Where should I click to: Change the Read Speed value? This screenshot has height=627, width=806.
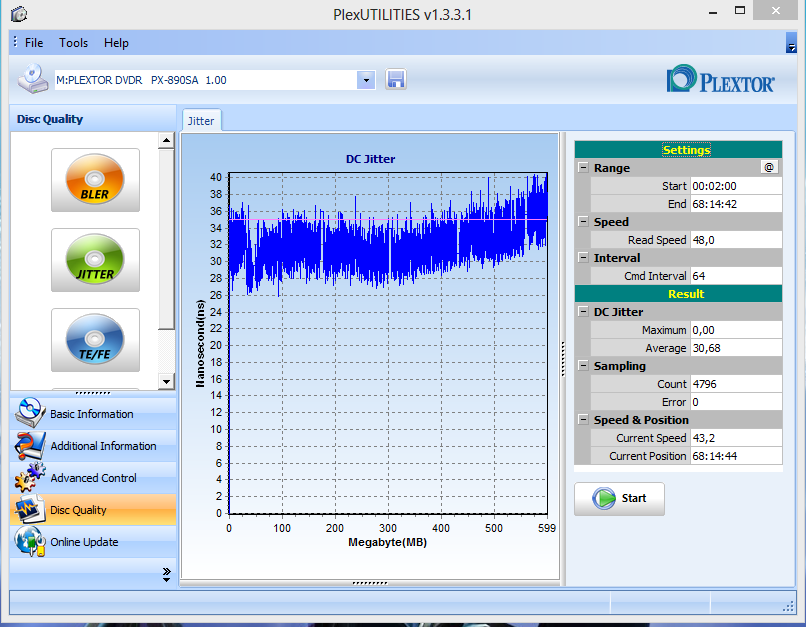pyautogui.click(x=736, y=240)
